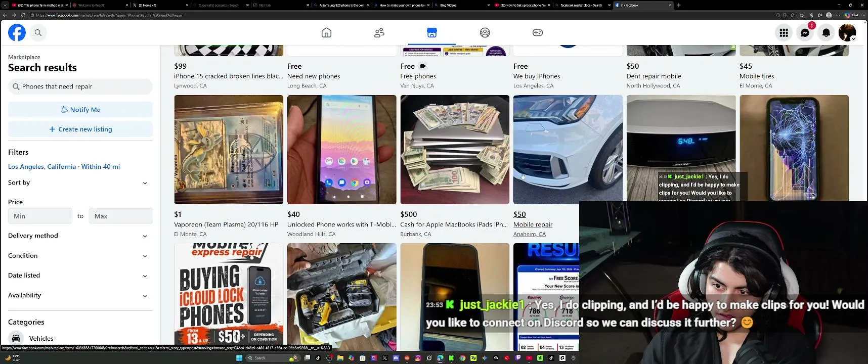The height and width of the screenshot is (364, 868).
Task: Click the Windows taskbar Search box
Action: pos(272,358)
